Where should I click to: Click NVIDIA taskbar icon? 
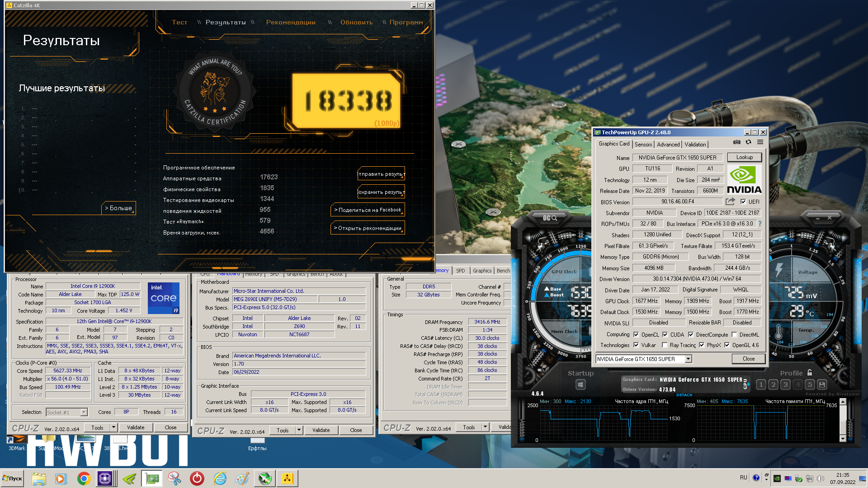pyautogui.click(x=129, y=479)
